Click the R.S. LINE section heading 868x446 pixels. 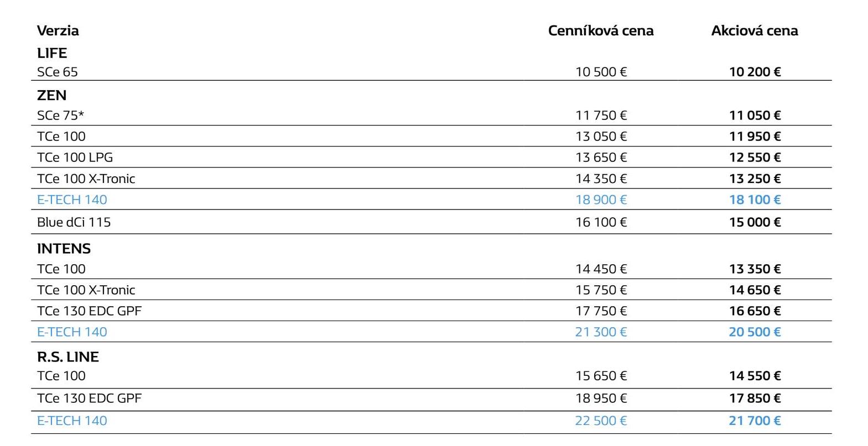point(67,357)
